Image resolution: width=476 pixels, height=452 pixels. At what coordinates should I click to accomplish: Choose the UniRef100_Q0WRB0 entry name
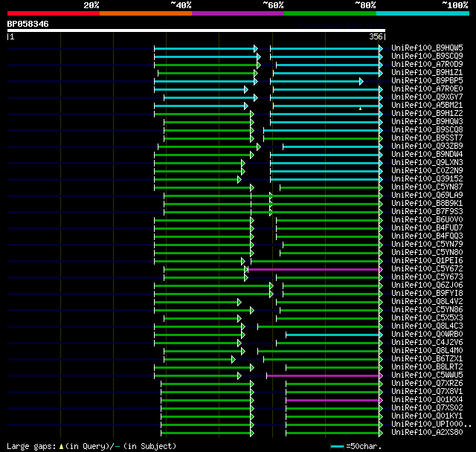pyautogui.click(x=427, y=335)
